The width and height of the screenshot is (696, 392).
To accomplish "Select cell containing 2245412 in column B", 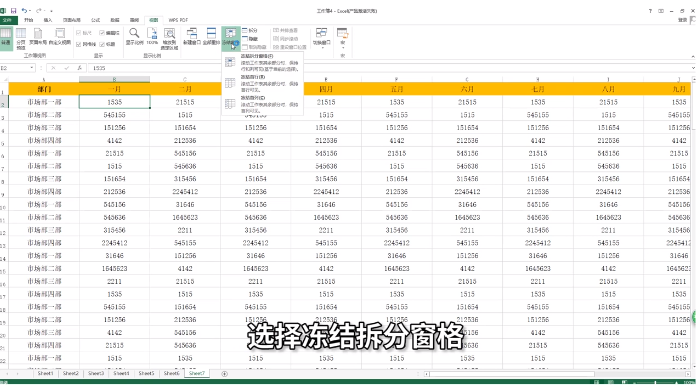I will tap(115, 243).
